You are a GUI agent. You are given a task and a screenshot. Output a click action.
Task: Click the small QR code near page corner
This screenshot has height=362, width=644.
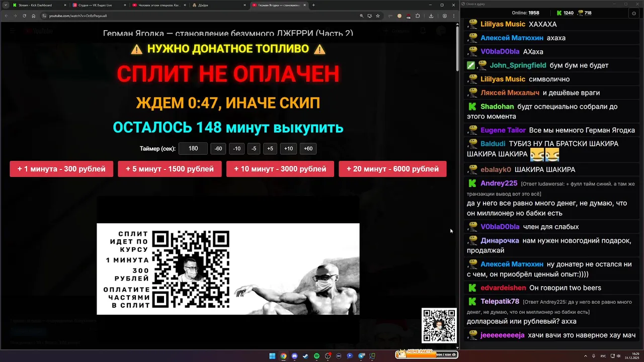click(x=439, y=326)
